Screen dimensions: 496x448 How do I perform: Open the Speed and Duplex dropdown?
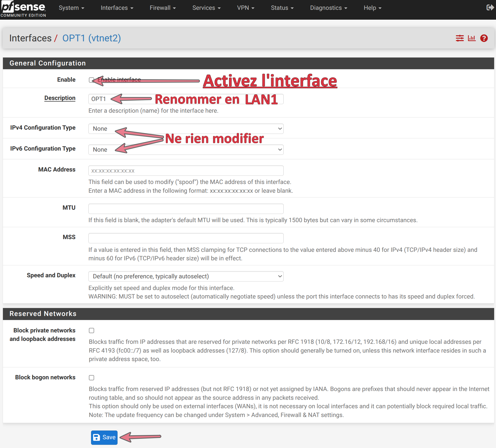(x=186, y=276)
